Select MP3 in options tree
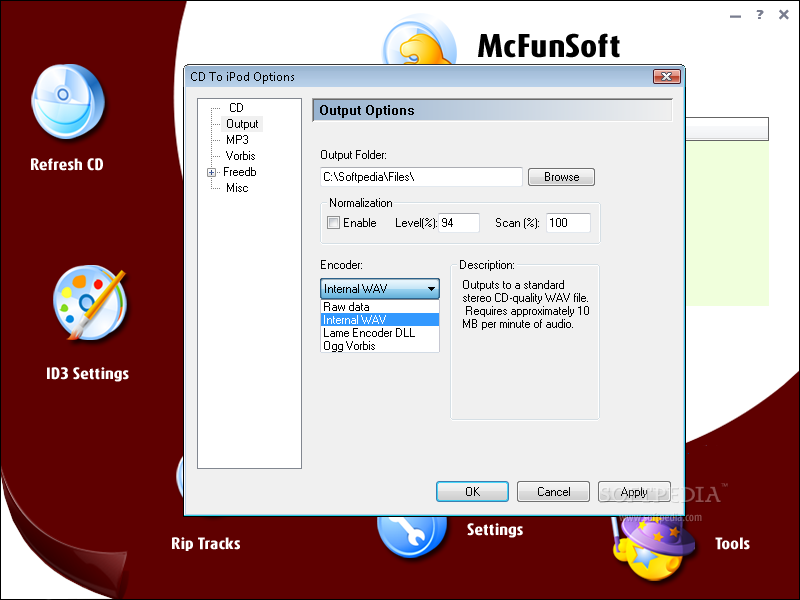This screenshot has height=600, width=800. (x=237, y=140)
